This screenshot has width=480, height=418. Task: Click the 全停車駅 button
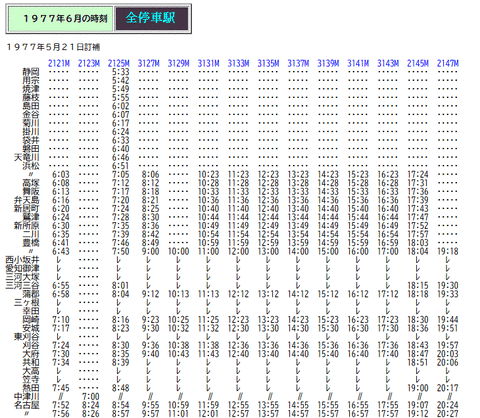pos(152,18)
